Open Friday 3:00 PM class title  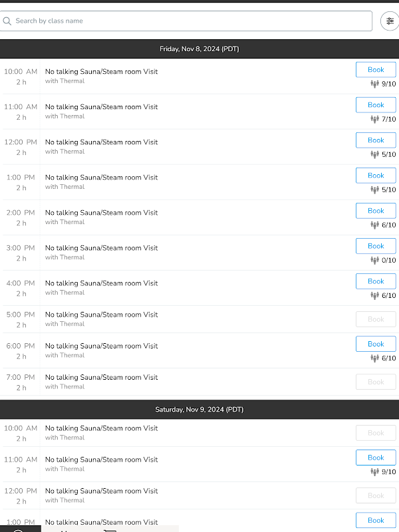pos(102,248)
